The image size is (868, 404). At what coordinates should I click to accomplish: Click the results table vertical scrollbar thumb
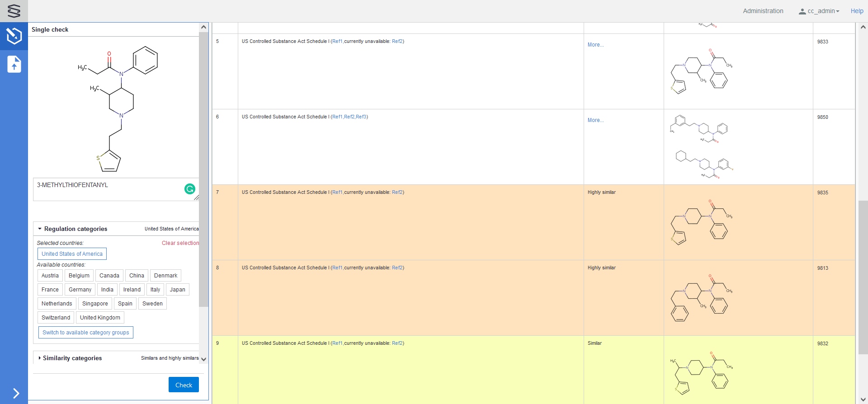863,277
